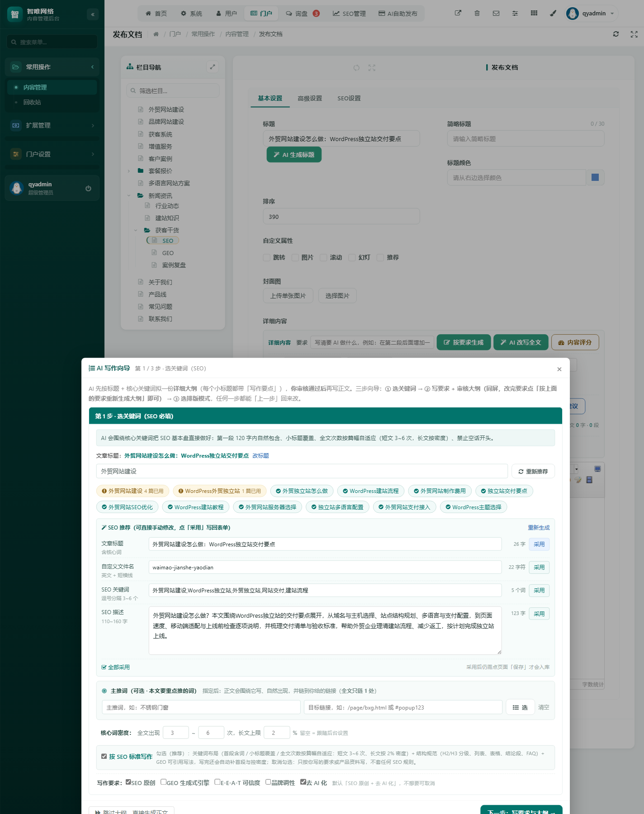Close the AI 写作向导 dialog

pyautogui.click(x=559, y=369)
